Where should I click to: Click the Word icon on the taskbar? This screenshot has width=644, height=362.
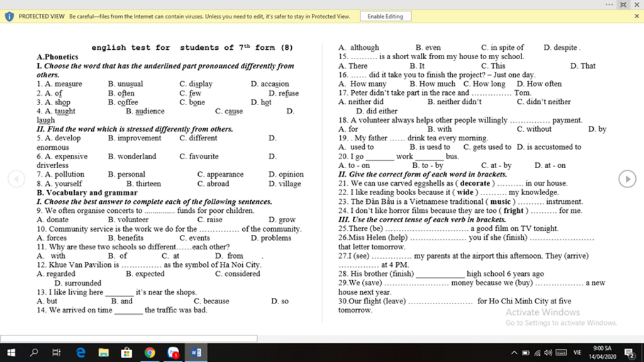tap(196, 353)
